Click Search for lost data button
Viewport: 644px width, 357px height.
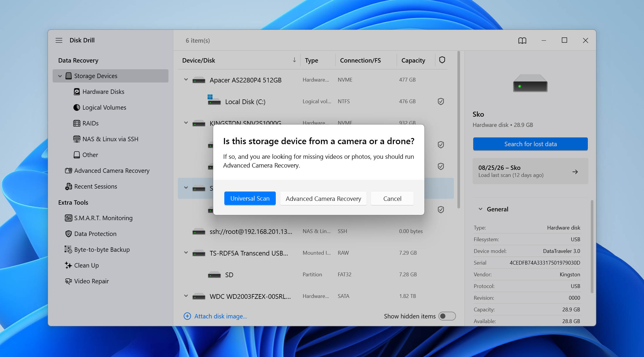[x=530, y=144]
